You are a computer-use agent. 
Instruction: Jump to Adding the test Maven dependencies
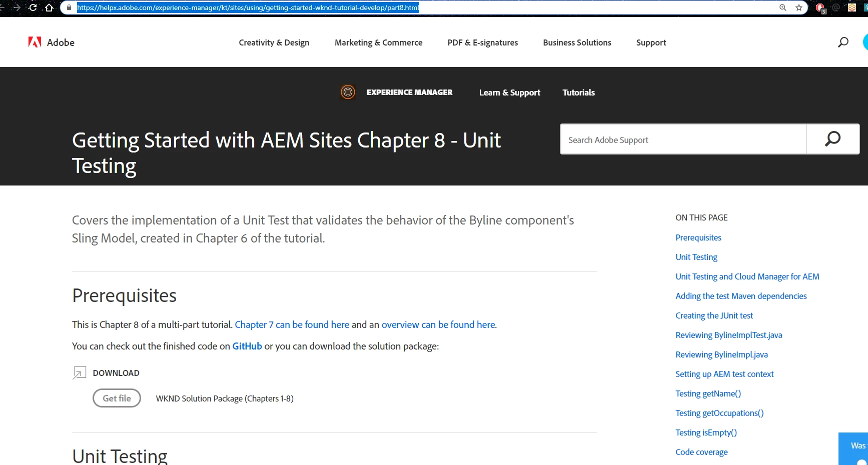[741, 296]
